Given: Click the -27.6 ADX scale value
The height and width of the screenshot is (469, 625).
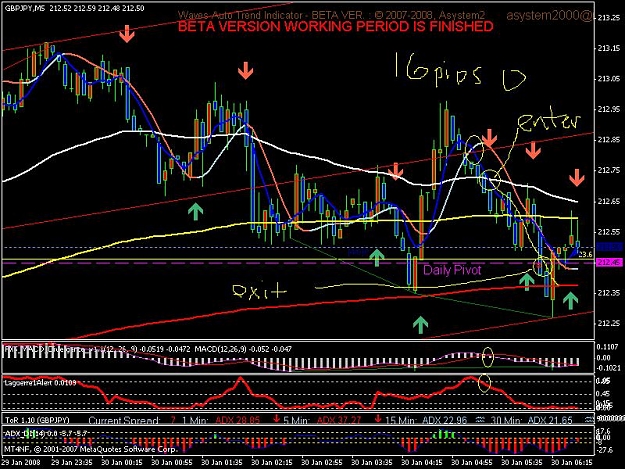Looking at the screenshot, I should coord(605,451).
